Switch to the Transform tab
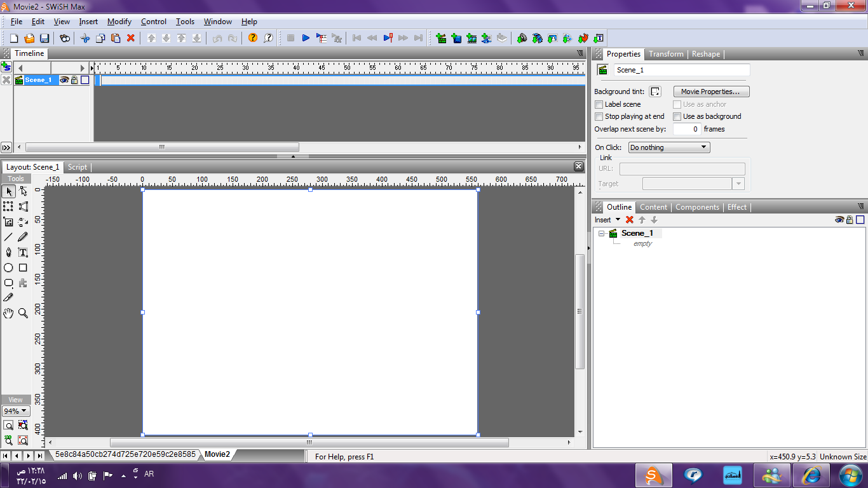Screen dimensions: 868x488 click(x=666, y=54)
